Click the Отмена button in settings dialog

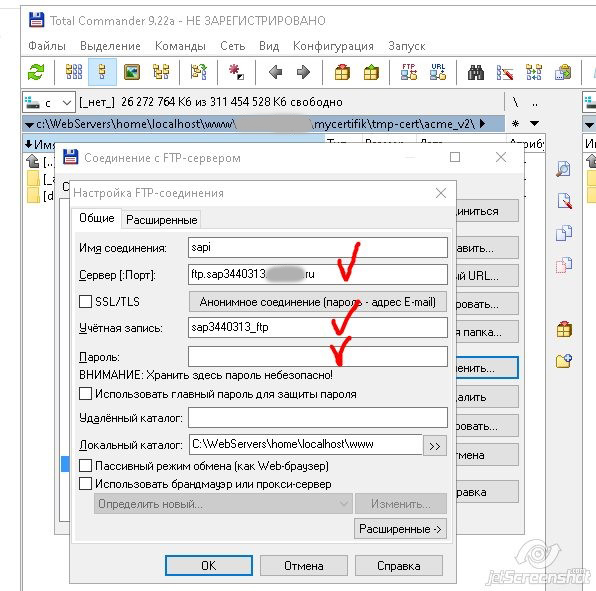304,566
